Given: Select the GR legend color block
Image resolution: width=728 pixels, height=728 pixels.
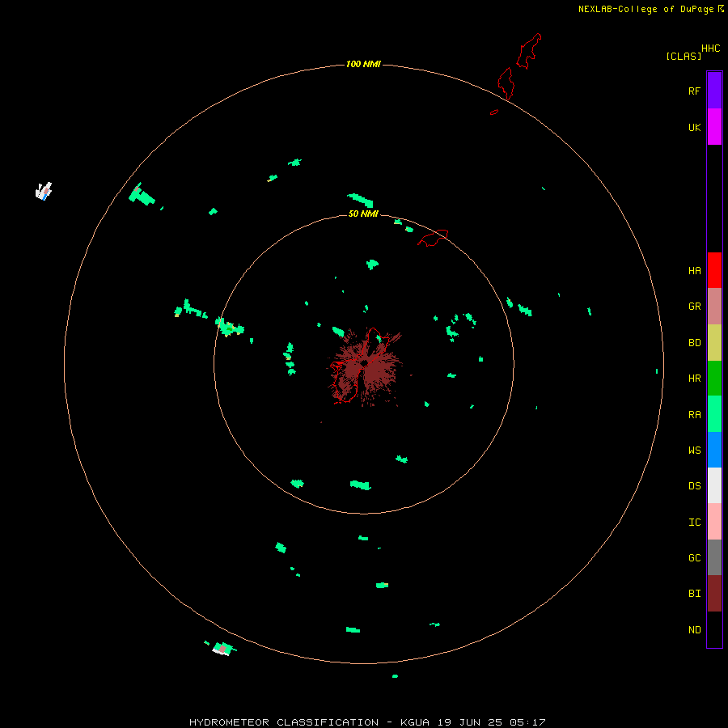Looking at the screenshot, I should (x=714, y=307).
